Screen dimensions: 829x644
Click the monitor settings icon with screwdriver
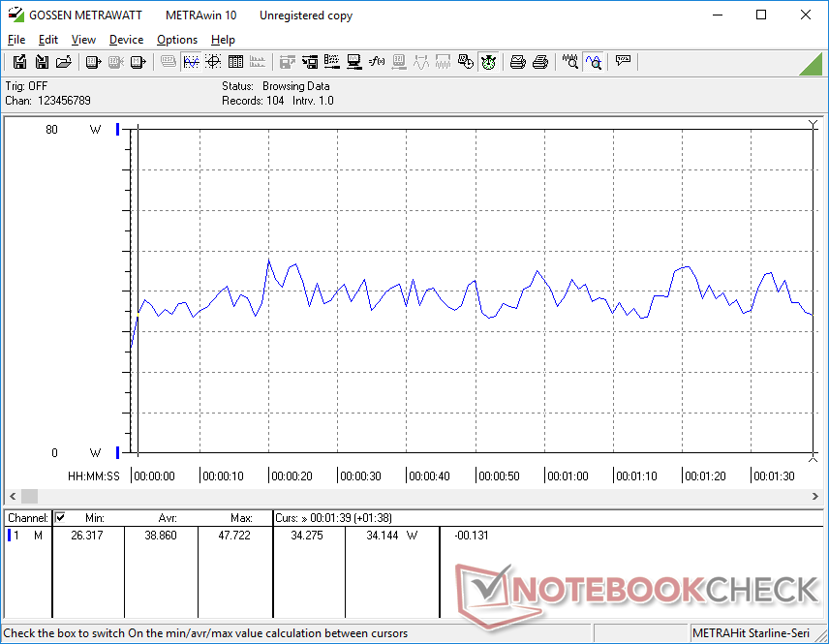[353, 62]
